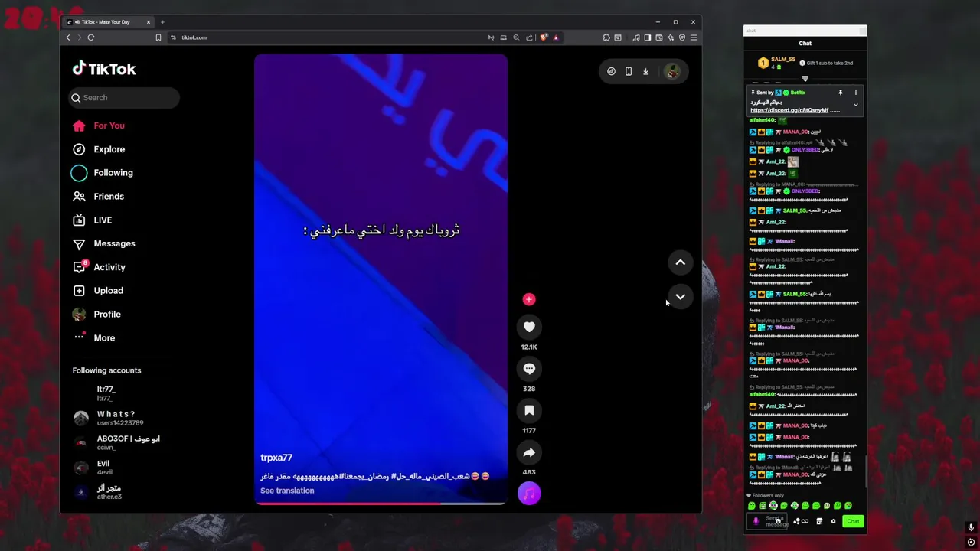Open the Upload page

pyautogui.click(x=97, y=291)
